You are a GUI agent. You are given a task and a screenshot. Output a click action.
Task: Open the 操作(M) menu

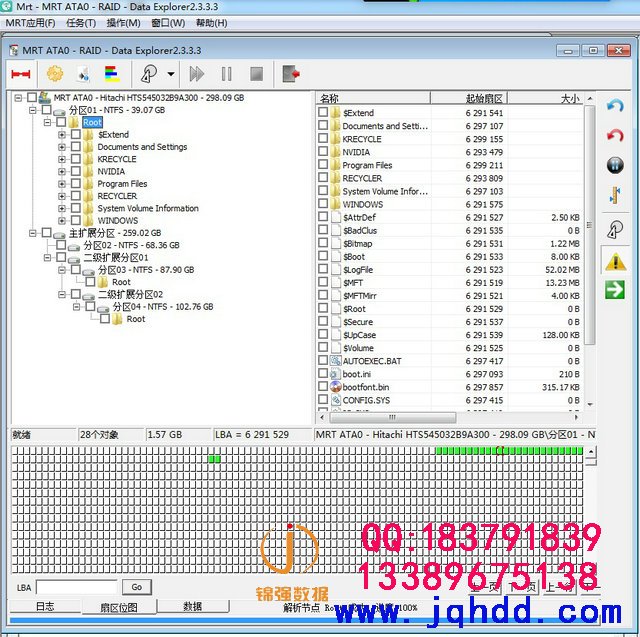coord(123,23)
